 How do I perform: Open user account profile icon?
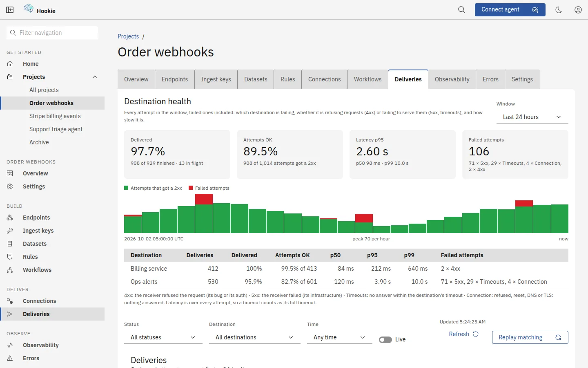(578, 10)
